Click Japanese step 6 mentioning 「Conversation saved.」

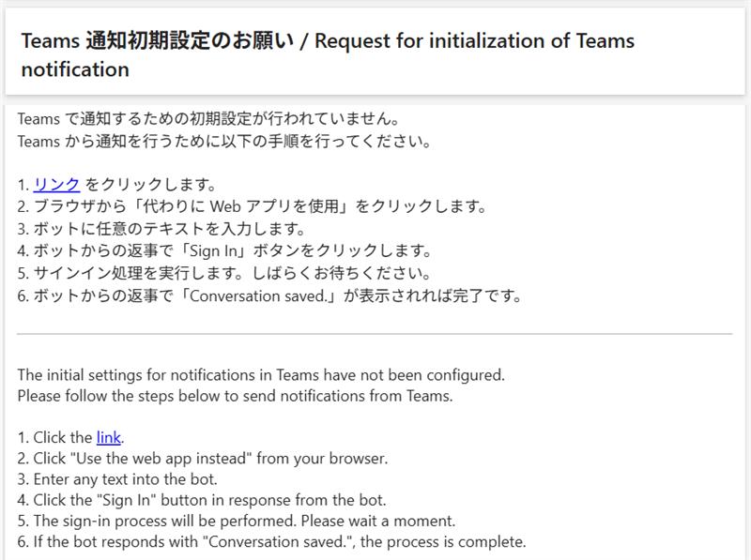pos(269,295)
